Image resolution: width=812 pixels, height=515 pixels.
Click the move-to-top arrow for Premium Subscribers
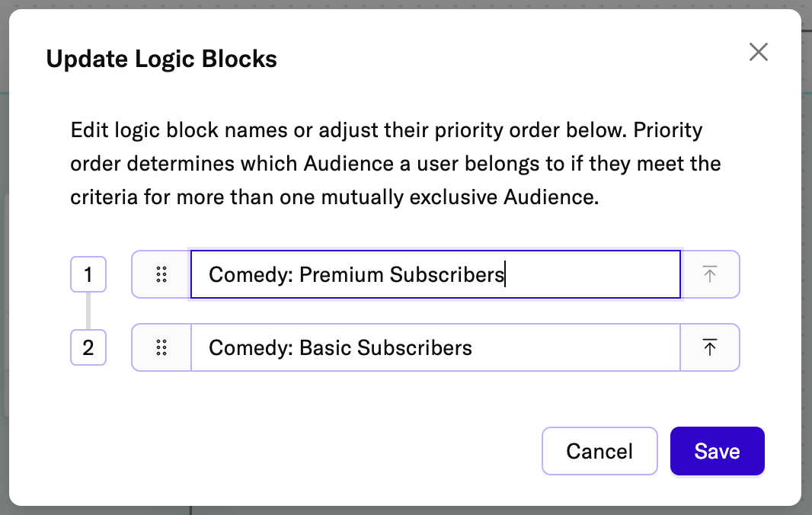[709, 274]
